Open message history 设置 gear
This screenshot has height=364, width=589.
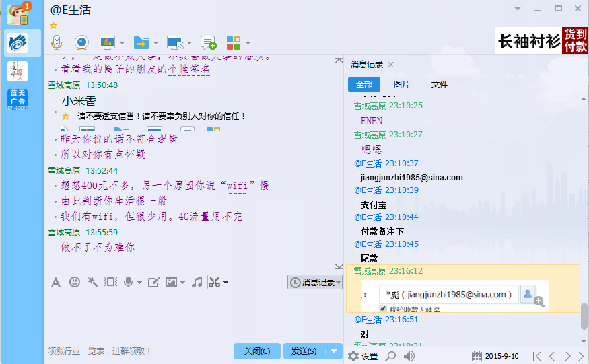tap(363, 356)
